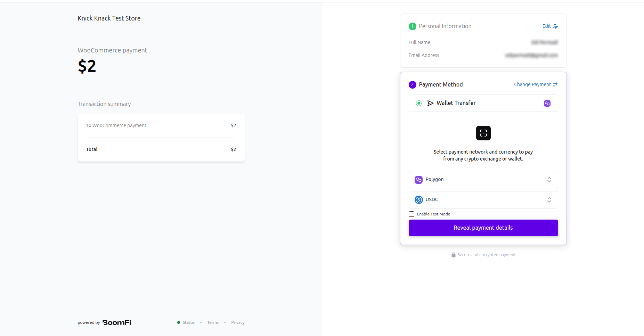Select the paper plane Wallet Transfer icon

click(x=431, y=103)
